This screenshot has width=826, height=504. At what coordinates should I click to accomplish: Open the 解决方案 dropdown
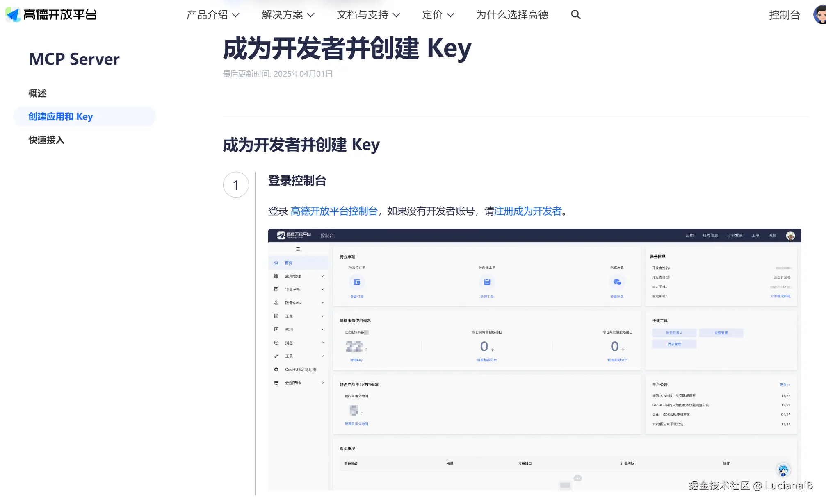pyautogui.click(x=288, y=15)
